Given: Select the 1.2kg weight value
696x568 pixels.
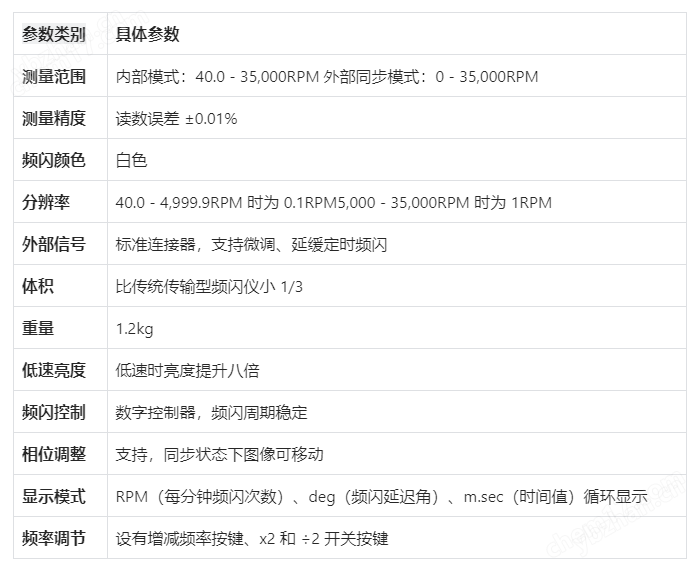Looking at the screenshot, I should (135, 329).
